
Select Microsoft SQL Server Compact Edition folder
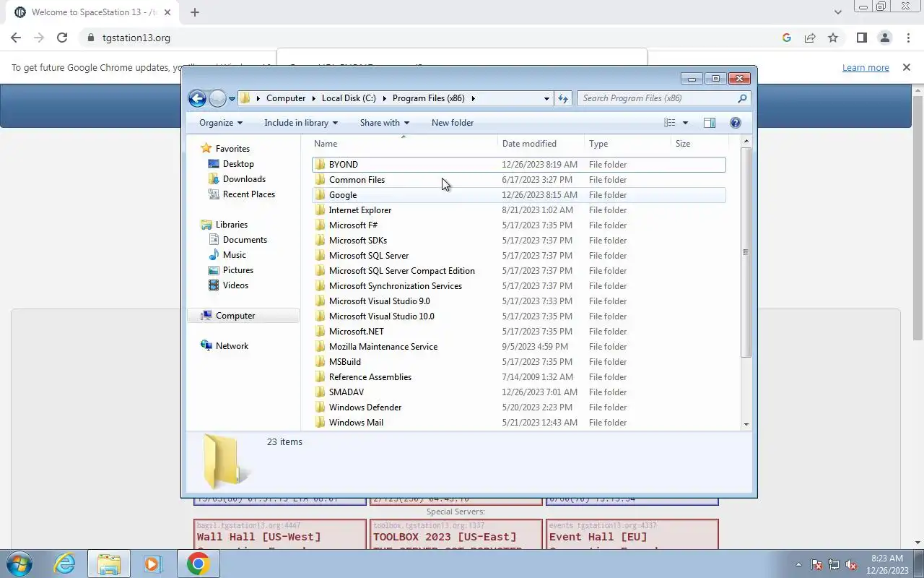pos(402,271)
